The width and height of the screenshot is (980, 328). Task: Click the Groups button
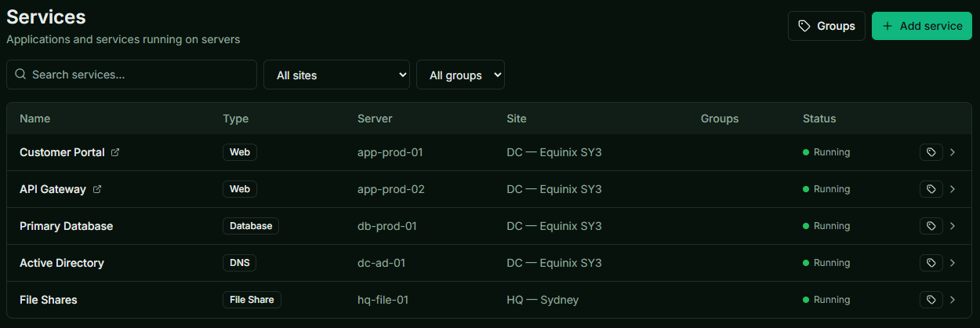coord(826,26)
